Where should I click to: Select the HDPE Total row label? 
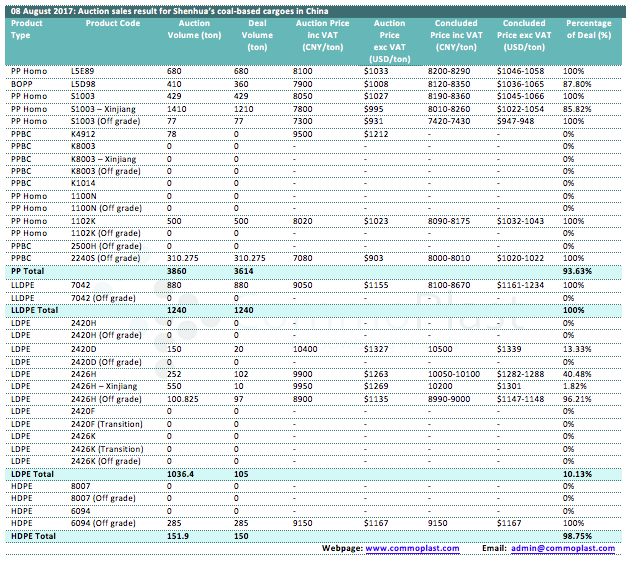tap(33, 535)
